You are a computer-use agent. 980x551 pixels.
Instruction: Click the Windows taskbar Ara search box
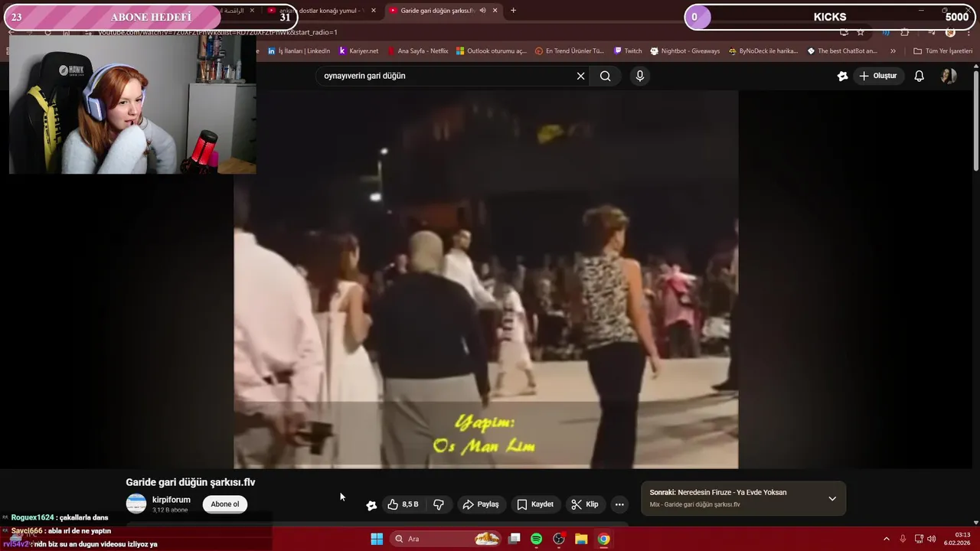[446, 539]
